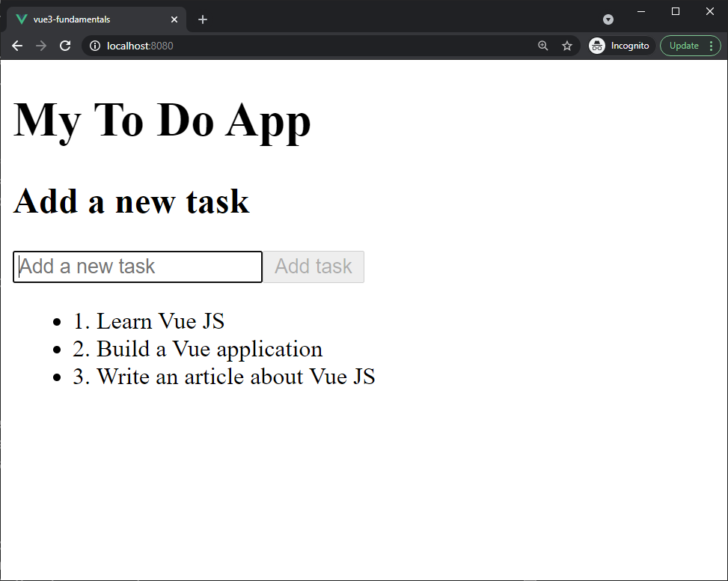Click the browser back arrow
The height and width of the screenshot is (581, 728).
(x=17, y=46)
